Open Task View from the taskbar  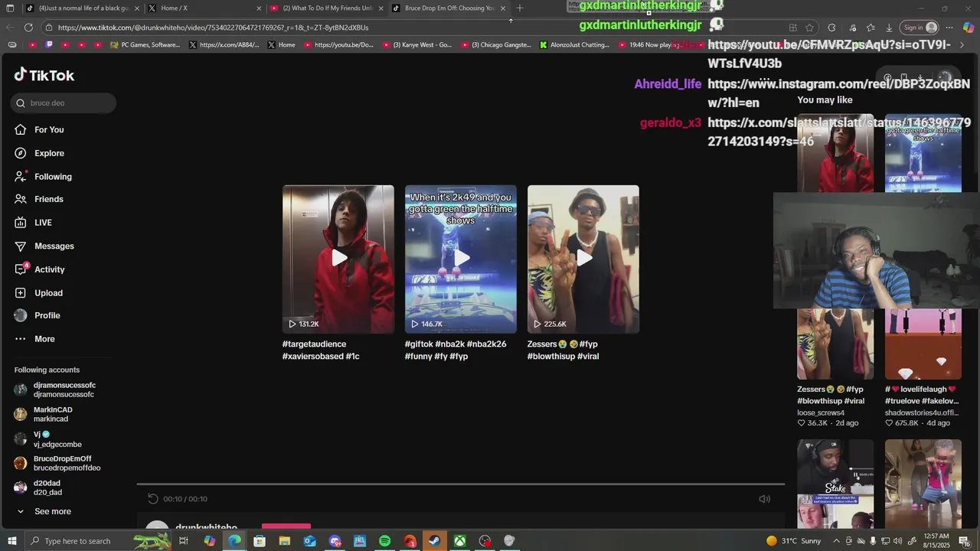click(x=184, y=541)
